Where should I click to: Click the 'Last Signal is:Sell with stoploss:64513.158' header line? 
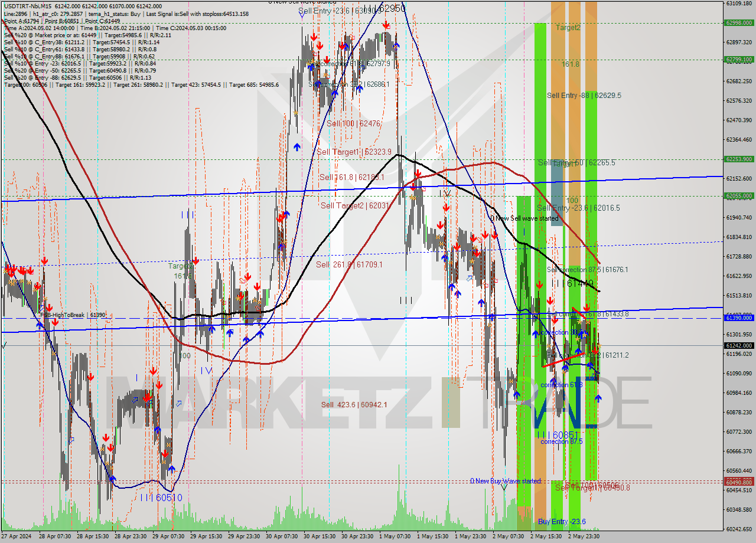tap(197, 14)
